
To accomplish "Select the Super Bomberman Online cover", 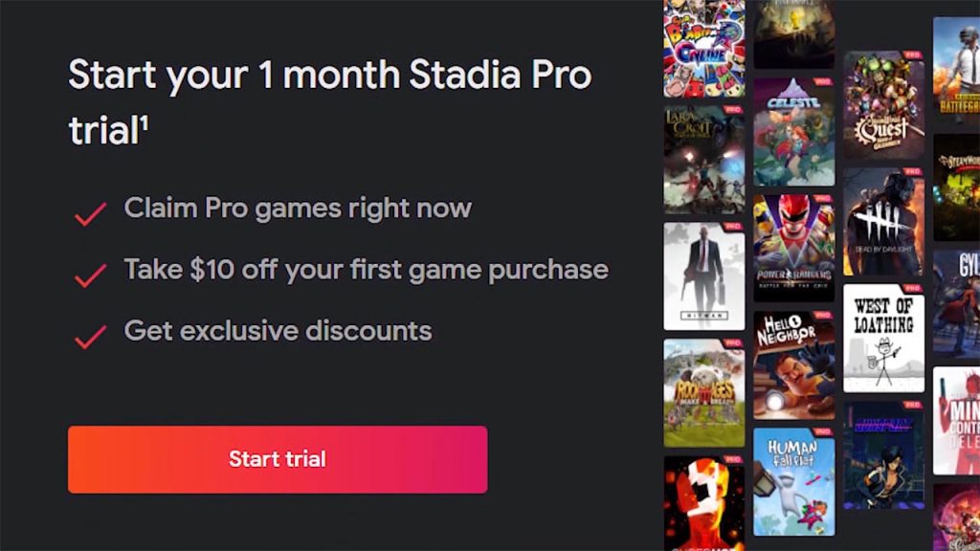I will (x=703, y=48).
